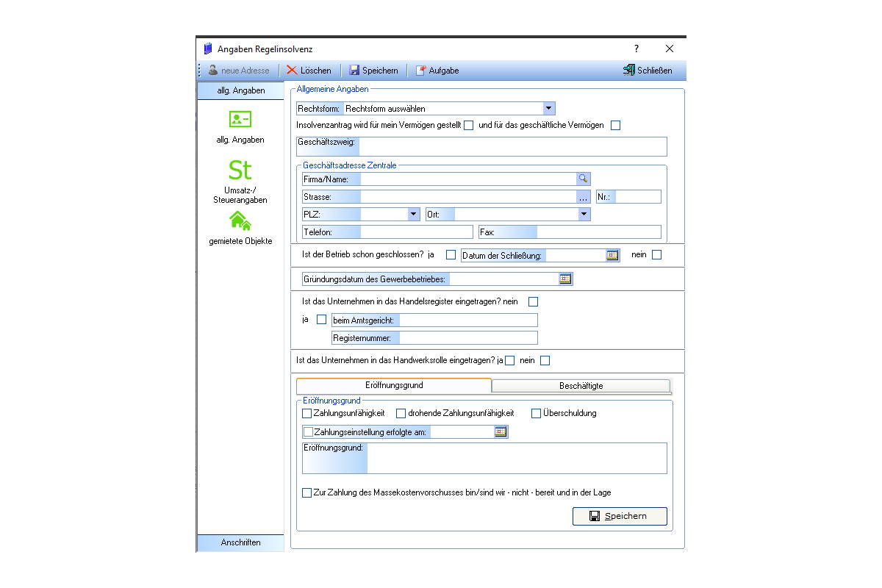
Task: Switch to the Beschäftigte tab
Action: pyautogui.click(x=581, y=386)
